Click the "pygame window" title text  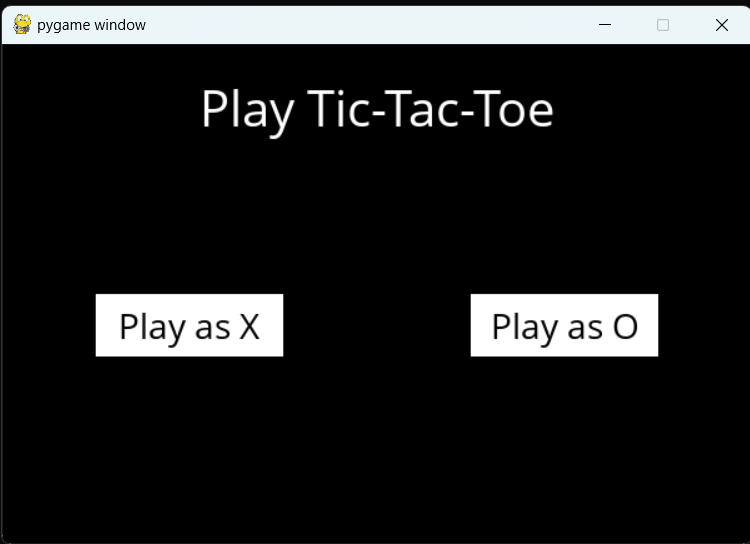[91, 25]
